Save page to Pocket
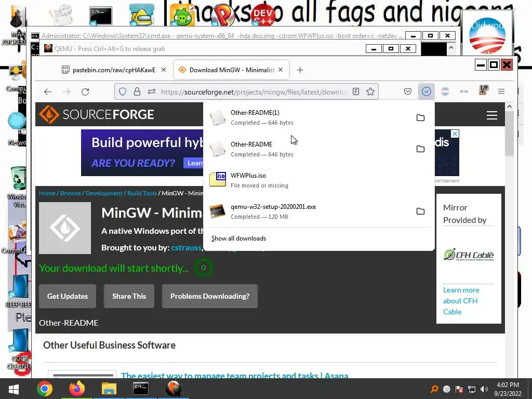This screenshot has height=399, width=532. (x=408, y=91)
